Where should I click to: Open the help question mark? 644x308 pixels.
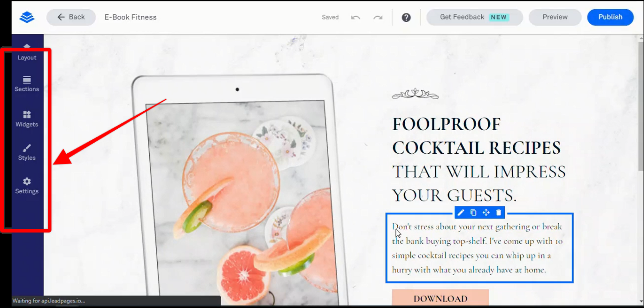pos(406,18)
